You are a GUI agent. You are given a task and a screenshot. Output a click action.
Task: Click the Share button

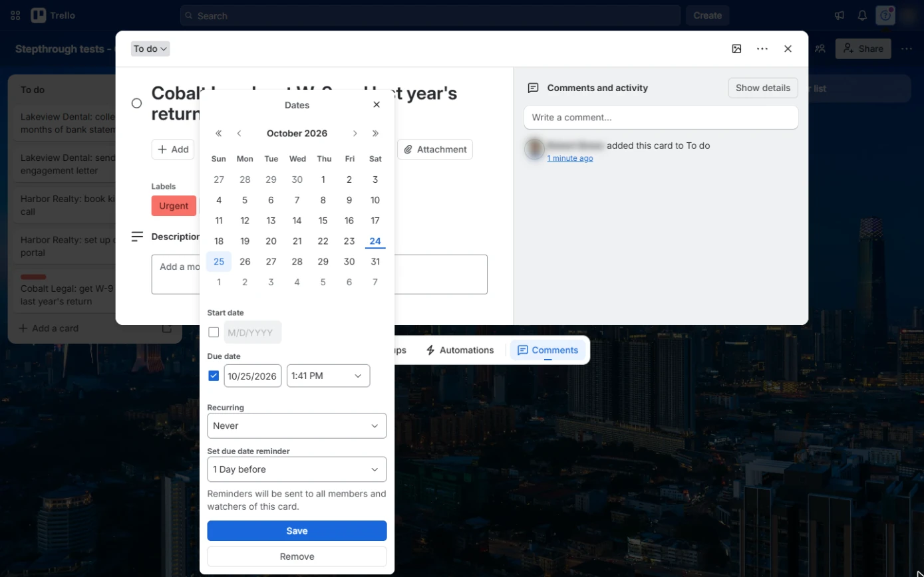click(863, 49)
